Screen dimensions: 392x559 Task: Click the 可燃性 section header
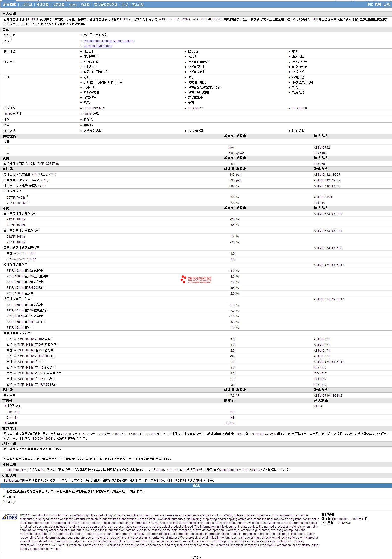7,401
